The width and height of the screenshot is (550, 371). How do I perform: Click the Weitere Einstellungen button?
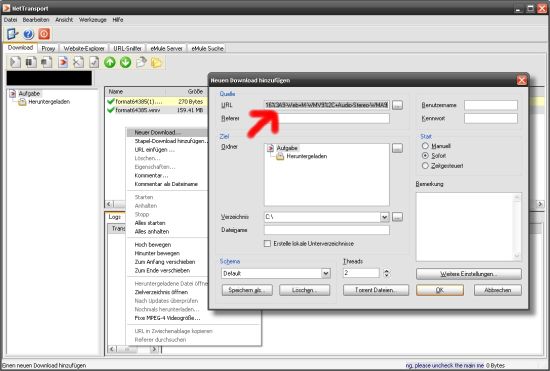[x=469, y=274]
